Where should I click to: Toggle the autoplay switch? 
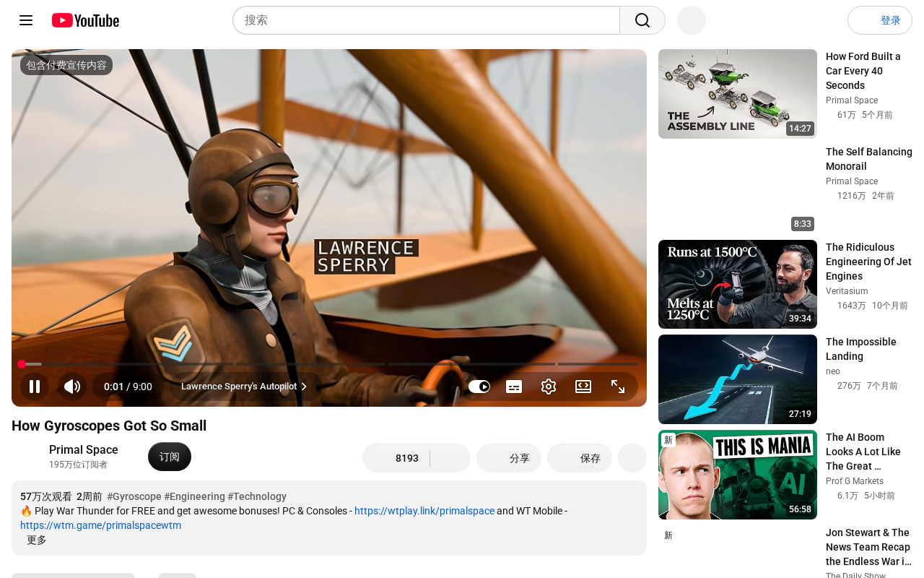tap(479, 387)
